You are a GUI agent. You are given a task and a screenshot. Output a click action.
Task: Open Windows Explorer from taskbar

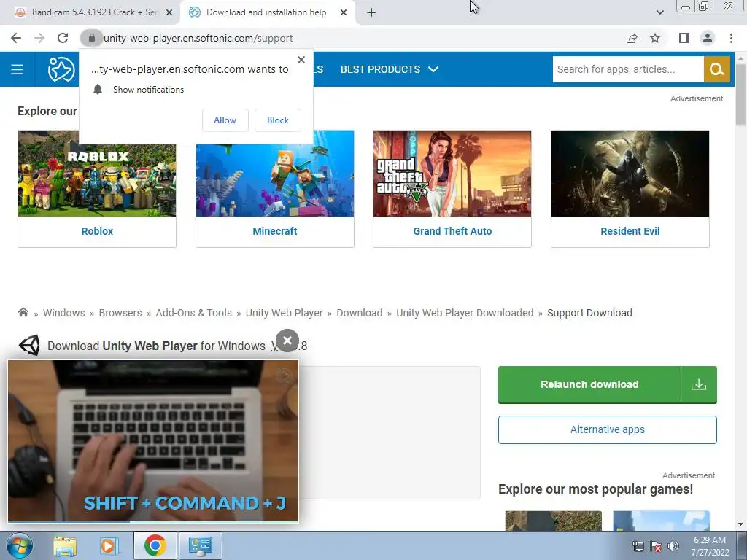coord(65,545)
